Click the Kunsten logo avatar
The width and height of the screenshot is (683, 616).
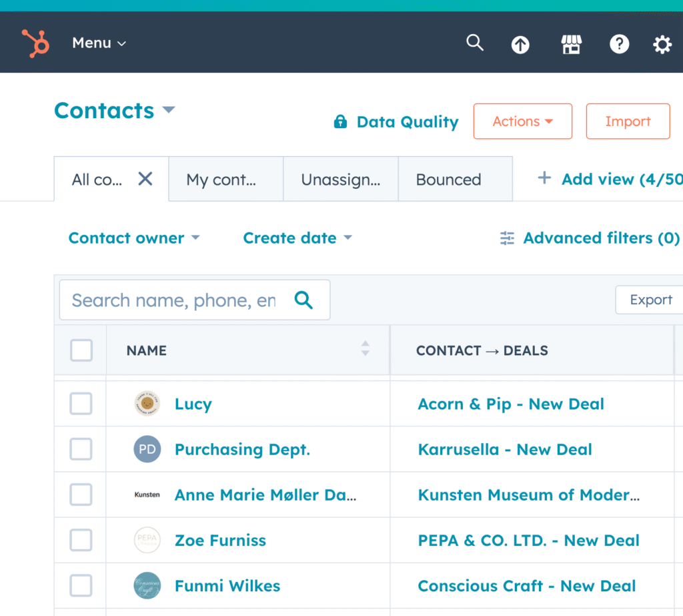[147, 495]
